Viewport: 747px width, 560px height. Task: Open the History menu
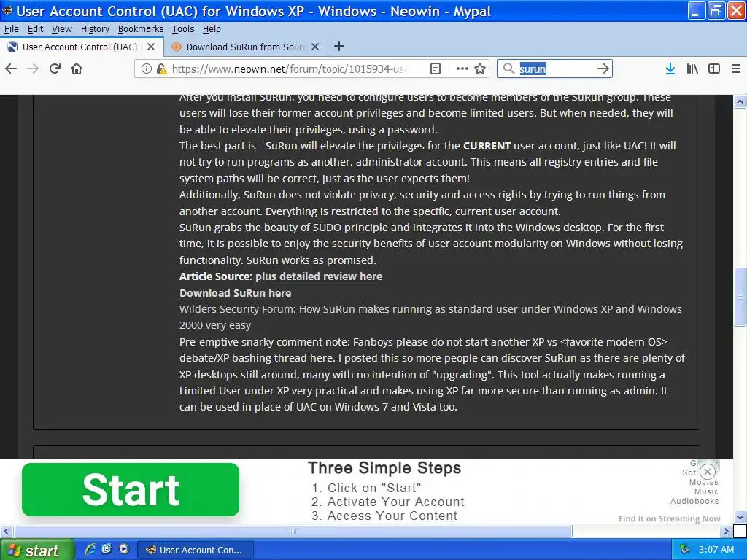(x=95, y=29)
